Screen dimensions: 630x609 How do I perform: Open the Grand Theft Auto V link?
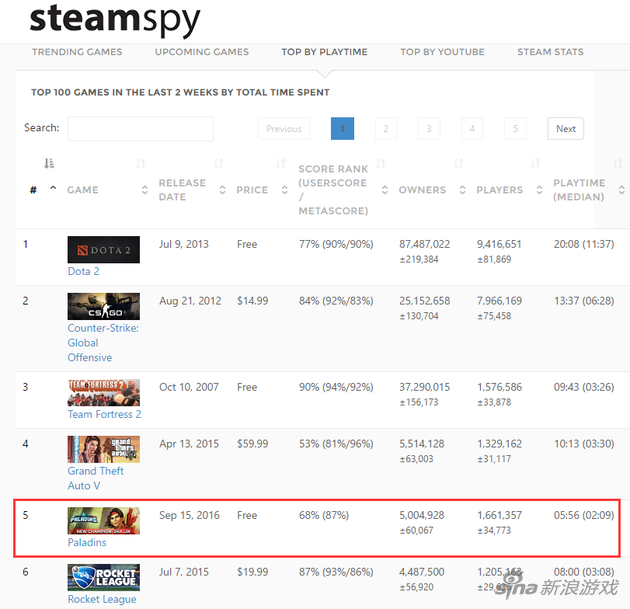[x=96, y=478]
